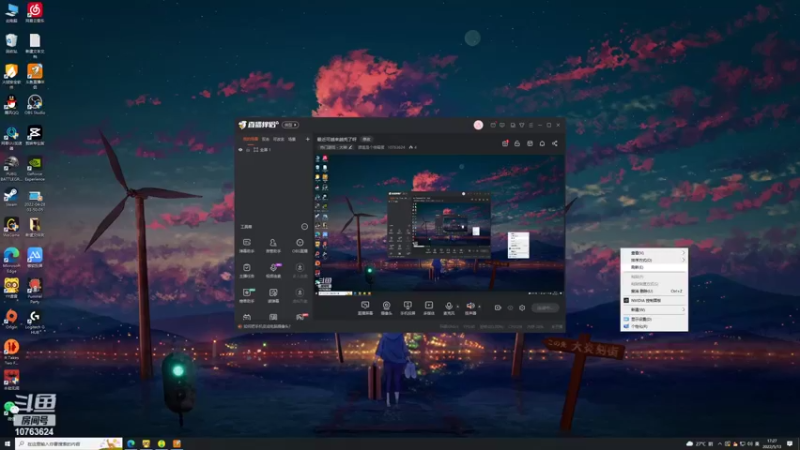Click the share icon in Douyu header
Viewport: 800px width, 450px height.
point(555,143)
